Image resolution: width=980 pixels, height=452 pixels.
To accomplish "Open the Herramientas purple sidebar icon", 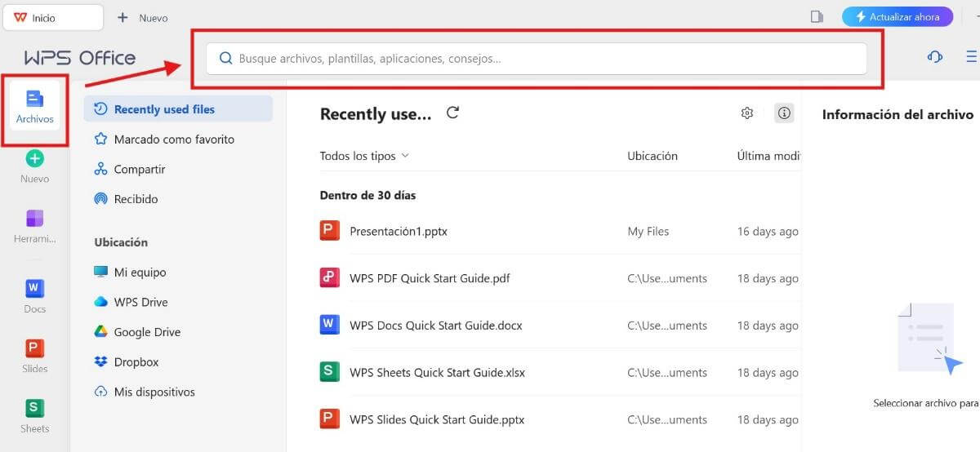I will [34, 219].
